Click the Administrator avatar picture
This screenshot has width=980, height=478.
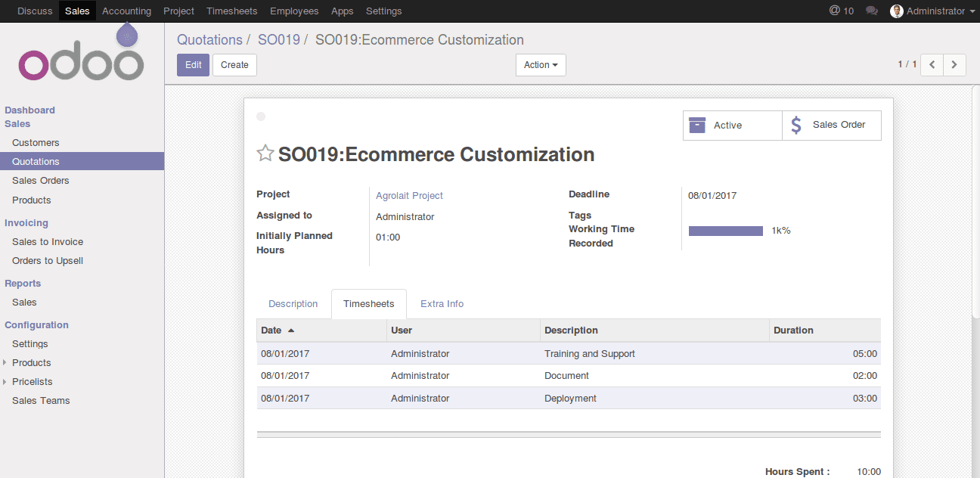pyautogui.click(x=897, y=11)
